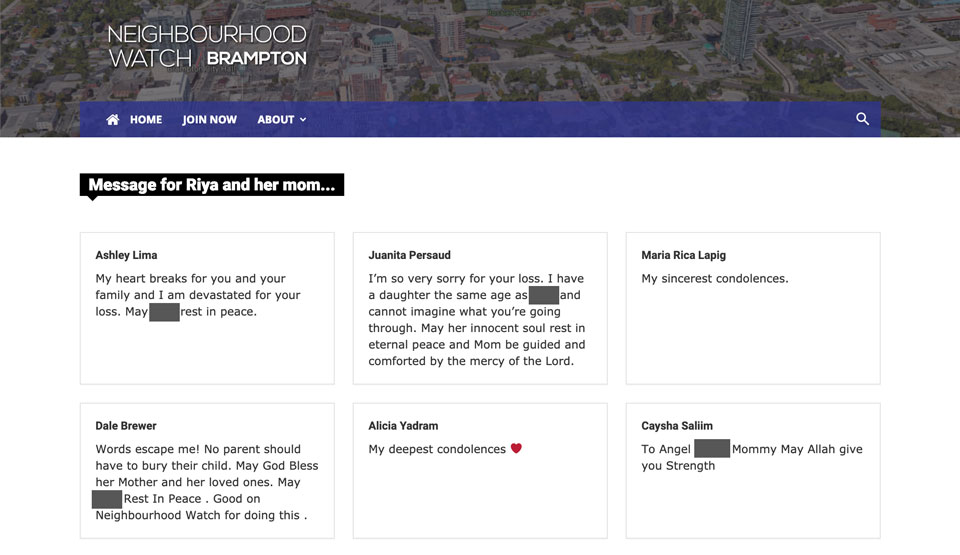
Task: Click the BRAMPTON word in the header
Action: click(x=256, y=59)
